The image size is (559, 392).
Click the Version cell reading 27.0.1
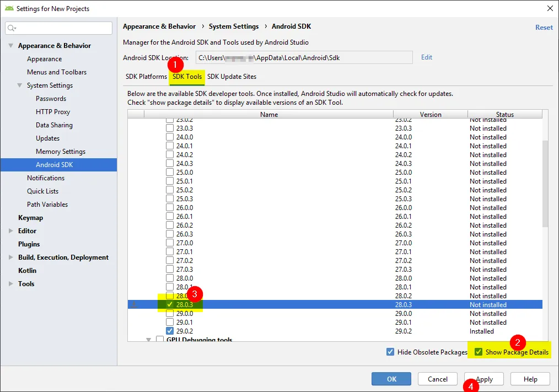click(x=404, y=252)
